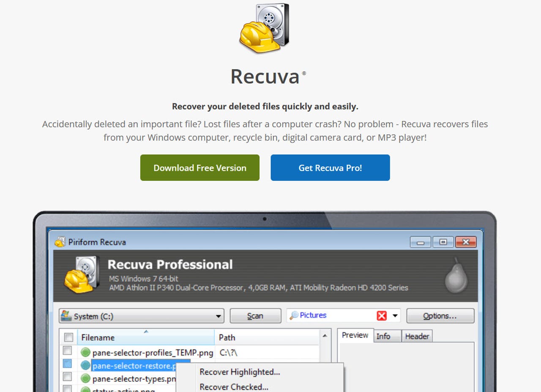Click the System (C:) drive icon
Image resolution: width=541 pixels, height=392 pixels.
pos(66,315)
